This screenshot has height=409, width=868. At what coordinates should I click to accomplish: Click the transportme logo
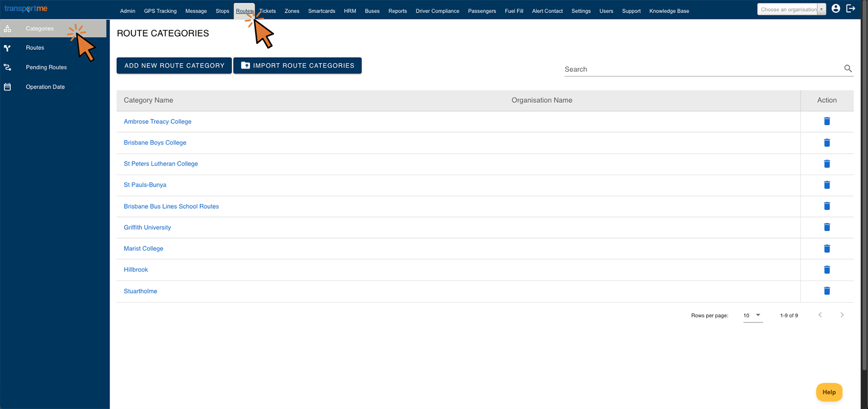click(26, 8)
